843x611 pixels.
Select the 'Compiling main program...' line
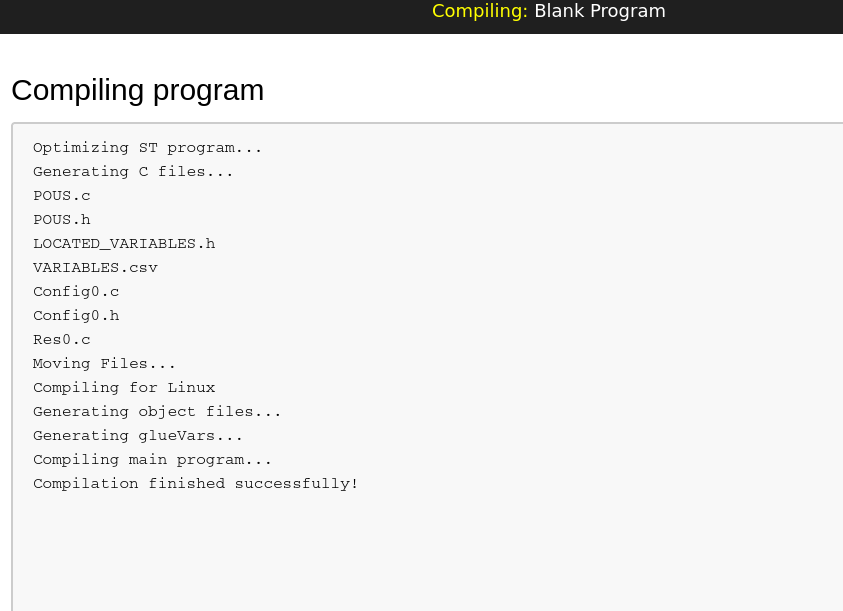click(152, 460)
